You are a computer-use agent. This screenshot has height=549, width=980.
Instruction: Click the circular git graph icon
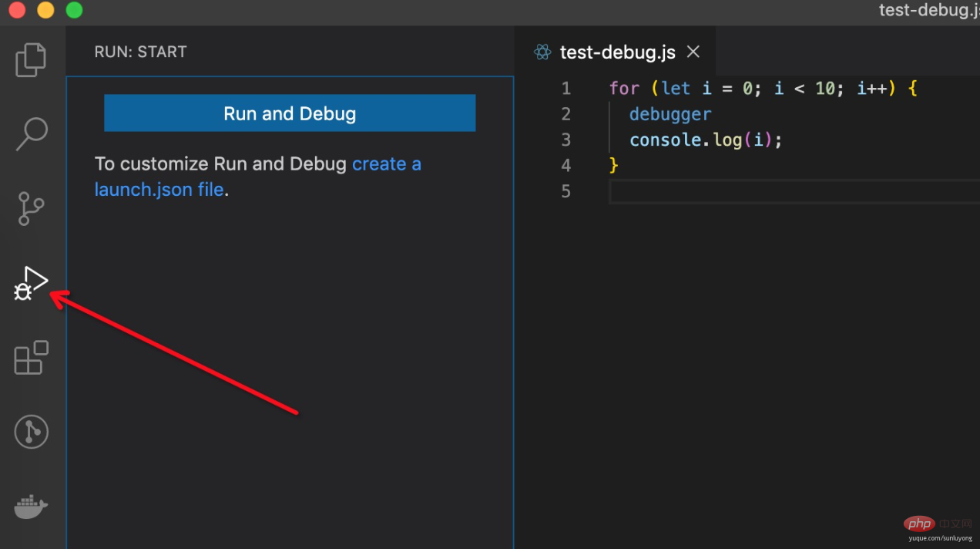coord(32,432)
